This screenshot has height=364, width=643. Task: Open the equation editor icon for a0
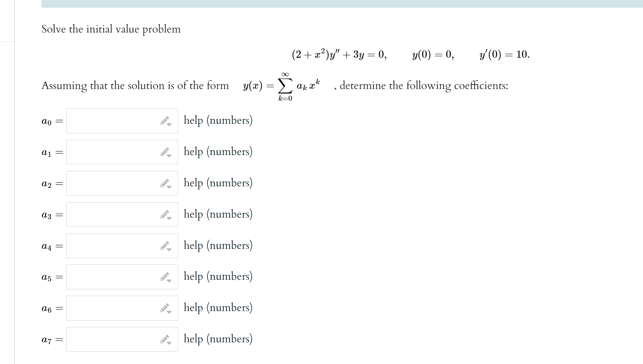pyautogui.click(x=165, y=121)
